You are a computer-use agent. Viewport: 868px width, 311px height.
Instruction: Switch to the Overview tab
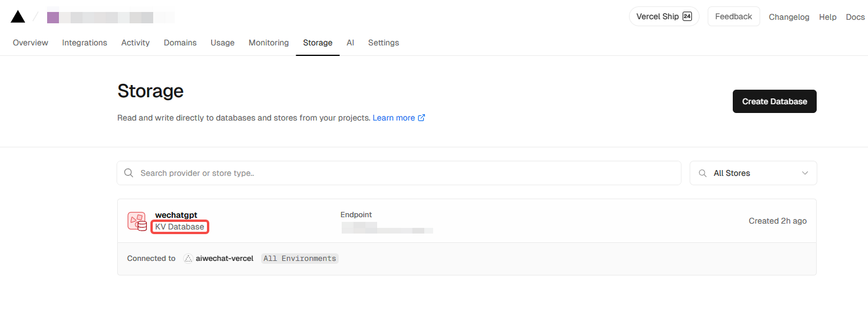pos(30,43)
